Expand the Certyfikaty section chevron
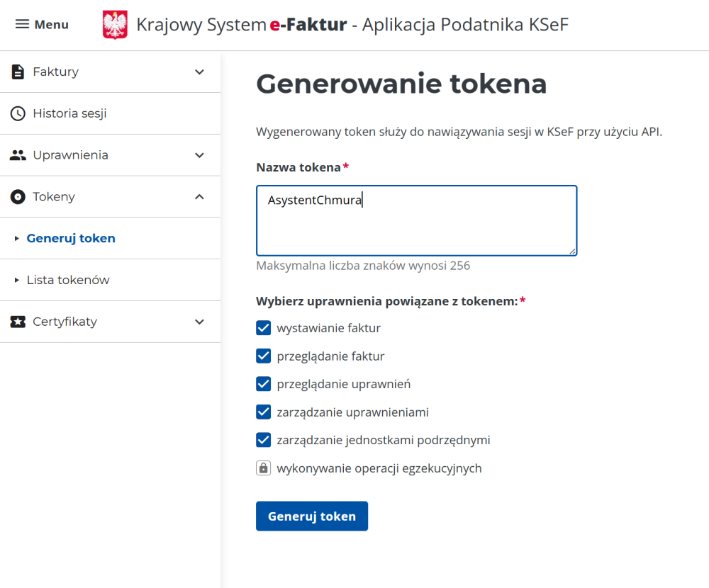Viewport: 709px width, 588px height. point(199,322)
